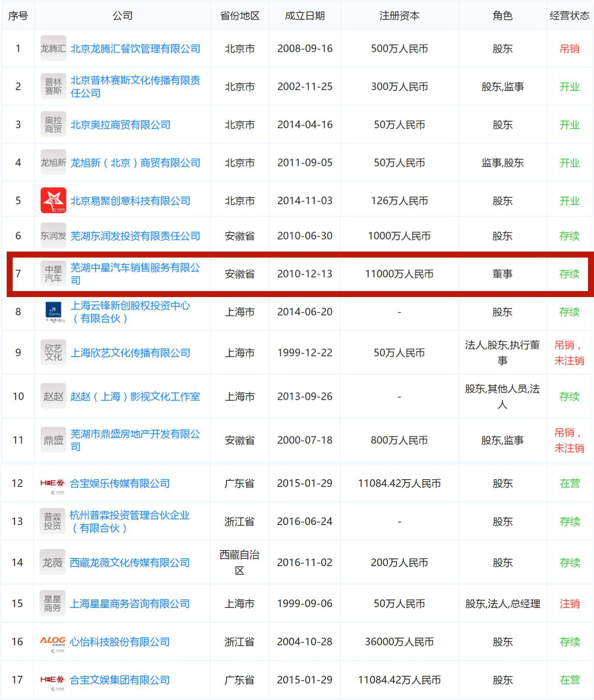Select the 吊销 status in row 1
This screenshot has width=594, height=700.
click(x=569, y=49)
